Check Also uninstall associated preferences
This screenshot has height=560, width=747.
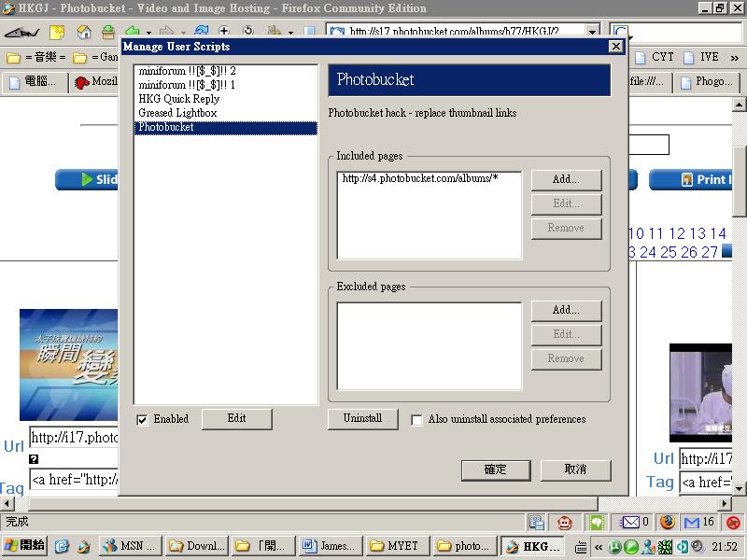(416, 420)
